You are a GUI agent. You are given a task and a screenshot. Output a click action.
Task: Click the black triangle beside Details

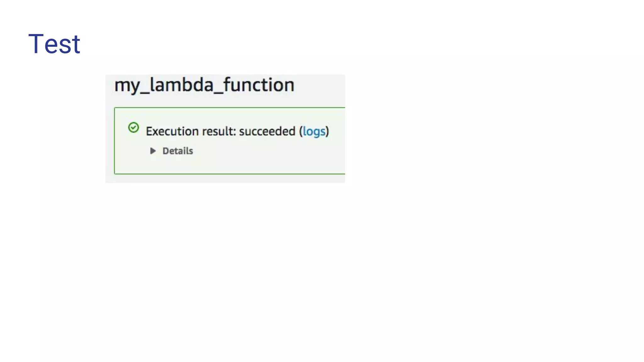(x=153, y=151)
